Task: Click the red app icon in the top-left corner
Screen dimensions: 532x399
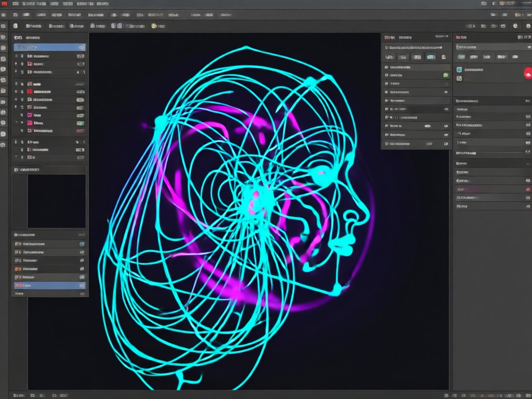Action: coord(4,4)
